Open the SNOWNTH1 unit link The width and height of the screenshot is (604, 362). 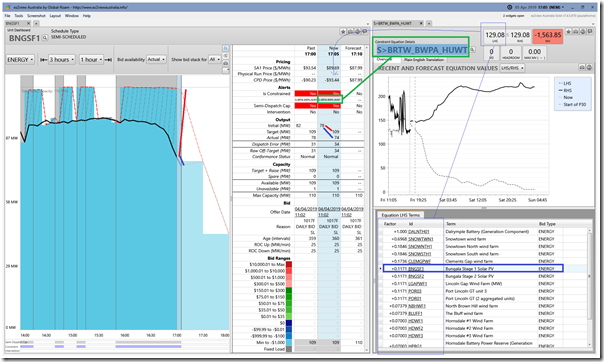click(x=420, y=246)
